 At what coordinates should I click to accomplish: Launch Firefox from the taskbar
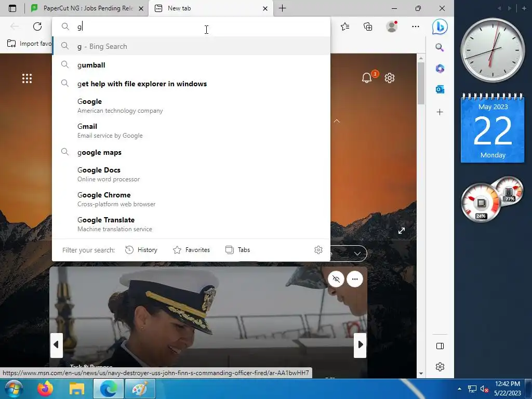click(x=45, y=389)
